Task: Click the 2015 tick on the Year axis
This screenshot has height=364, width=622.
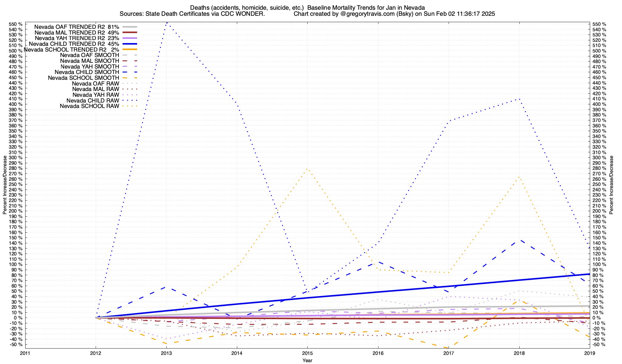Action: coord(307,353)
